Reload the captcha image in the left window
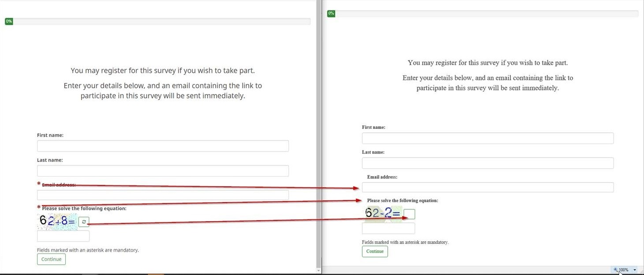 coord(84,222)
